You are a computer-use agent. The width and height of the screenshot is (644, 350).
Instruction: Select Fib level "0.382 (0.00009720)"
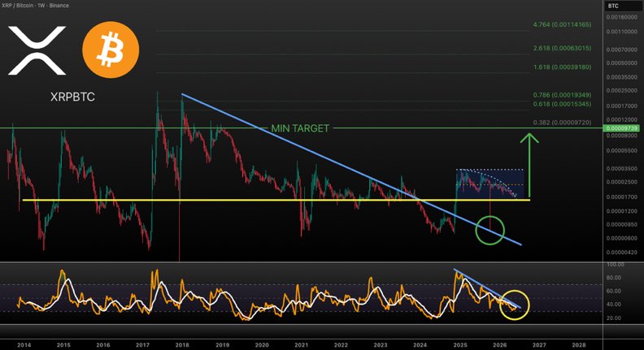tap(562, 123)
